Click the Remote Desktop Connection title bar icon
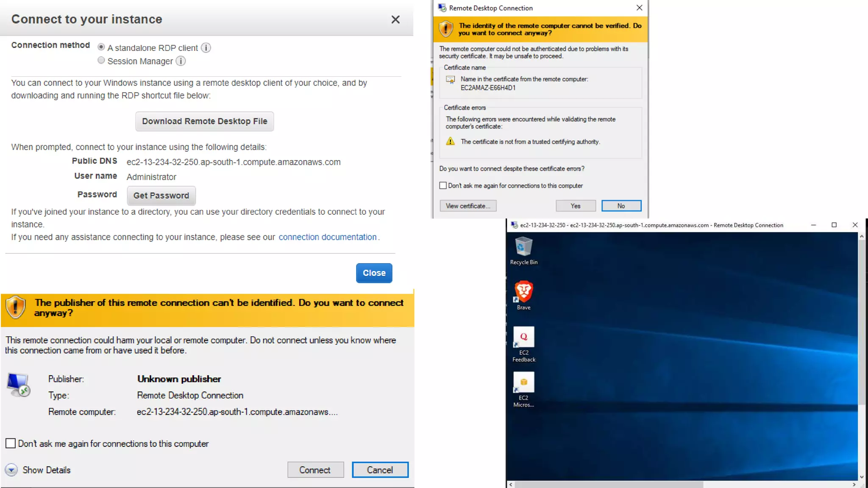 click(442, 8)
